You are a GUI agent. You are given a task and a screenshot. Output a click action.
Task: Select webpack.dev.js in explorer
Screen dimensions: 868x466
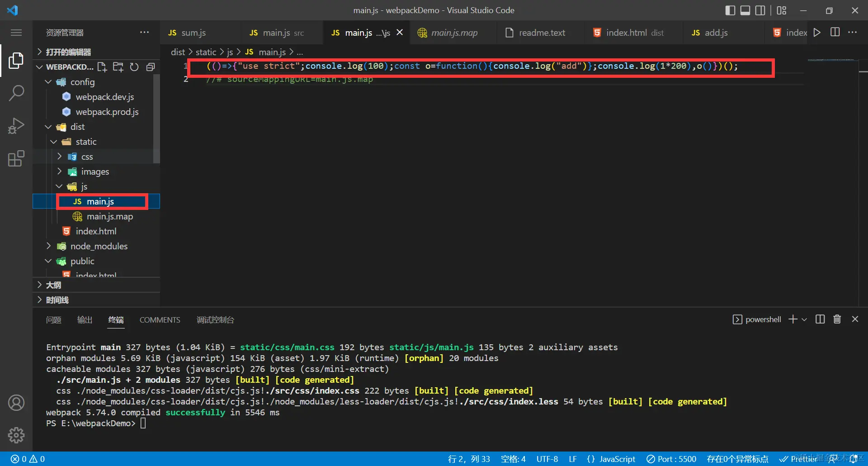[105, 97]
